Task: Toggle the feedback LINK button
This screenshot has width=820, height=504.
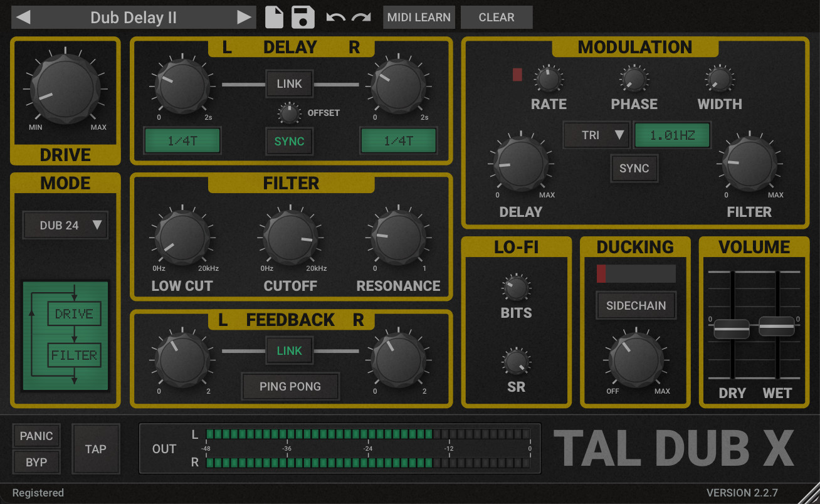Action: [289, 350]
